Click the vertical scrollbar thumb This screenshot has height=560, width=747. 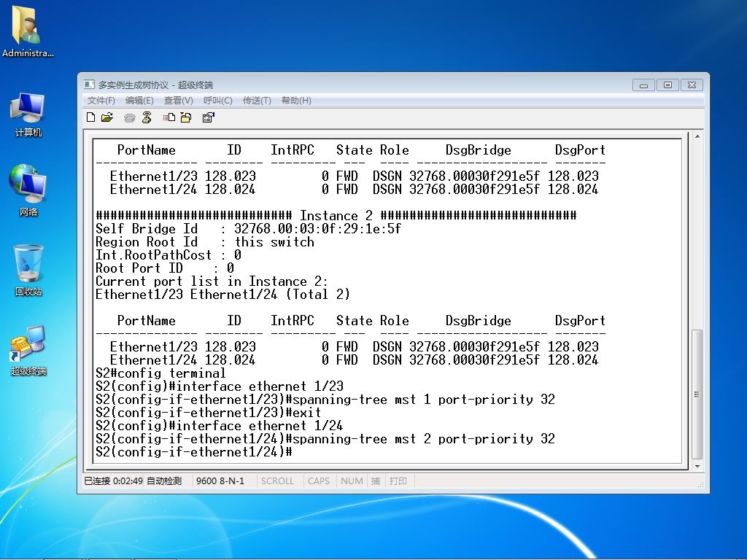[697, 394]
